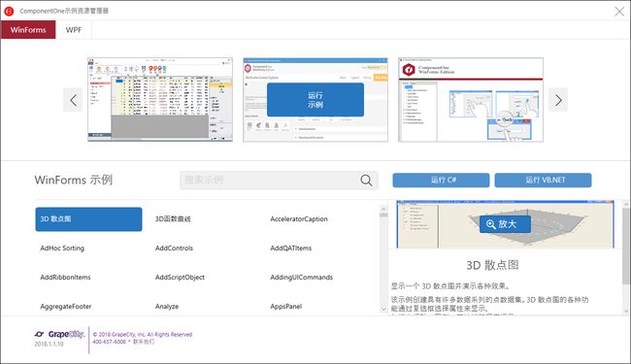Viewport: 631px width, 364px height.
Task: Click sample list scrollbar up arrow
Action: point(383,209)
